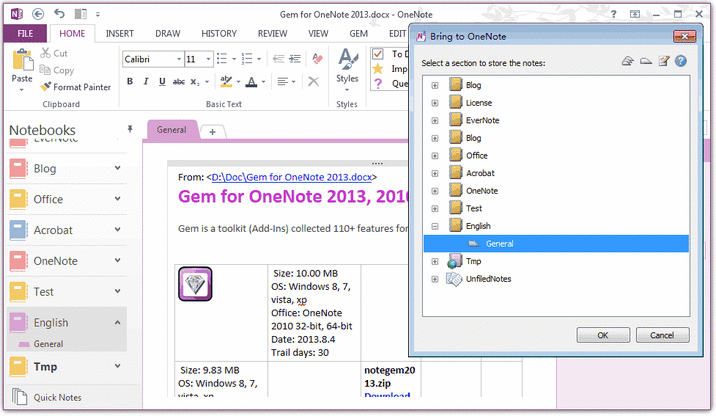Apply the Question tag
Screen dimensions: 716x416
pos(378,84)
